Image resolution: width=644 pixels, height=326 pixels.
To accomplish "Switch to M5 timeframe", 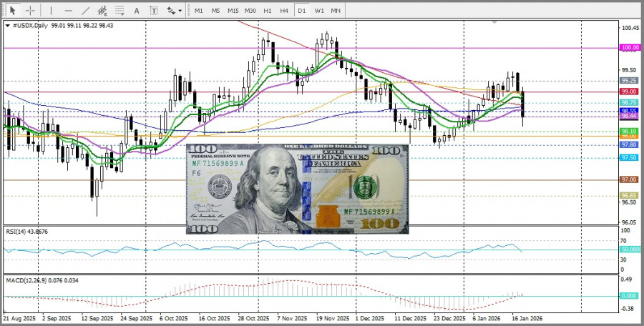I will [x=215, y=11].
